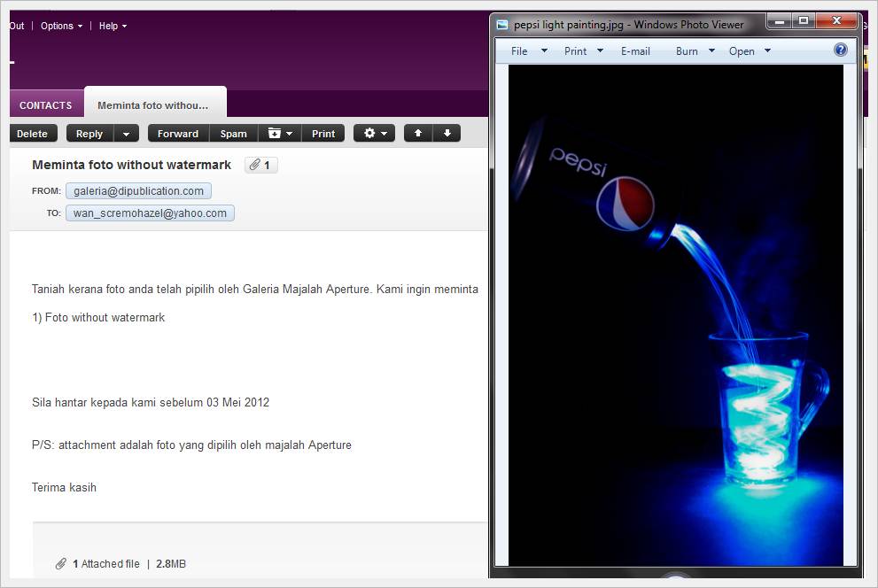
Task: Click the Windows Photo Viewer title icon
Action: (502, 25)
